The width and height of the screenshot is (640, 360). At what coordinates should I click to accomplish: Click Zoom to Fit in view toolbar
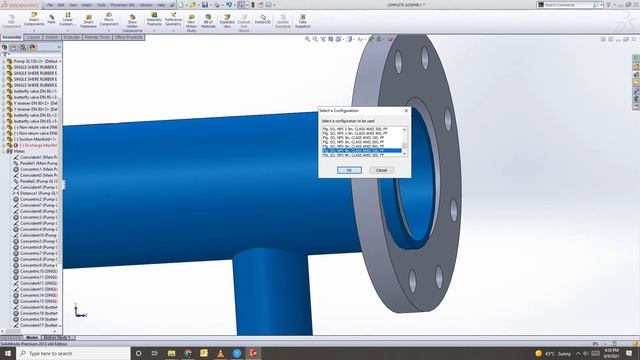pyautogui.click(x=307, y=39)
